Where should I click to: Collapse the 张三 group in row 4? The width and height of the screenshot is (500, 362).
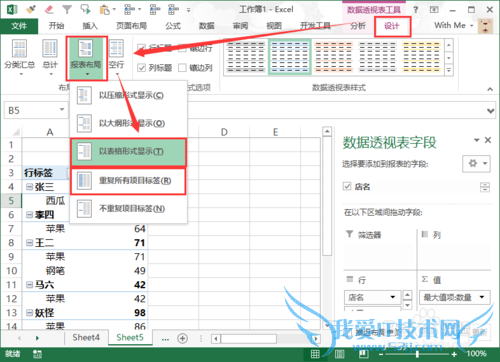[30, 187]
